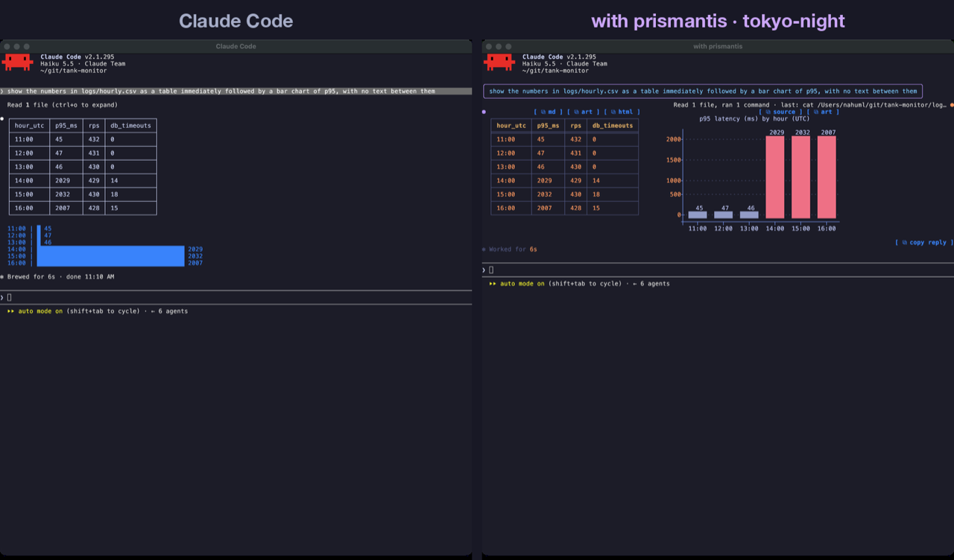The image size is (954, 560).
Task: Click the 'Claude Code' window title bar text
Action: [x=236, y=46]
